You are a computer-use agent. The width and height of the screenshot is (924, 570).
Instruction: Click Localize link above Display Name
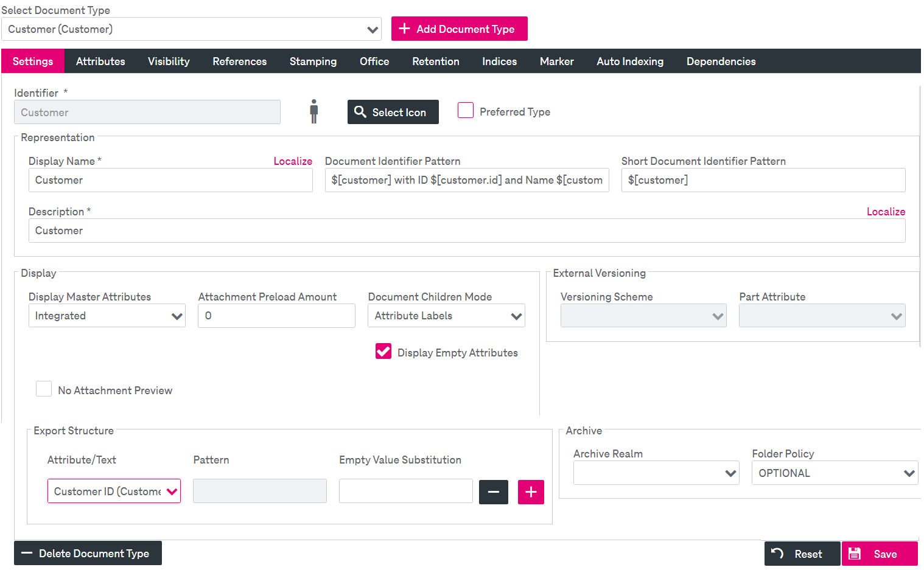tap(293, 161)
